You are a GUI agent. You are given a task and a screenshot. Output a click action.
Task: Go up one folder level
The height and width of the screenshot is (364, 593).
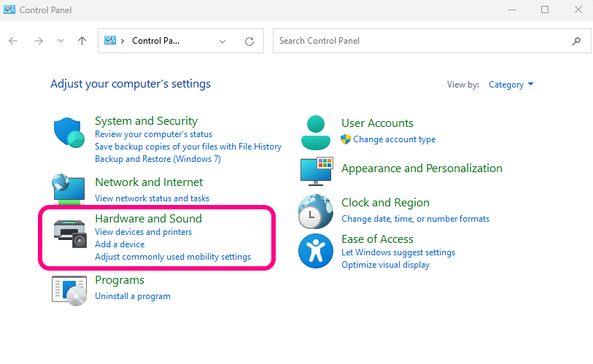click(x=82, y=41)
